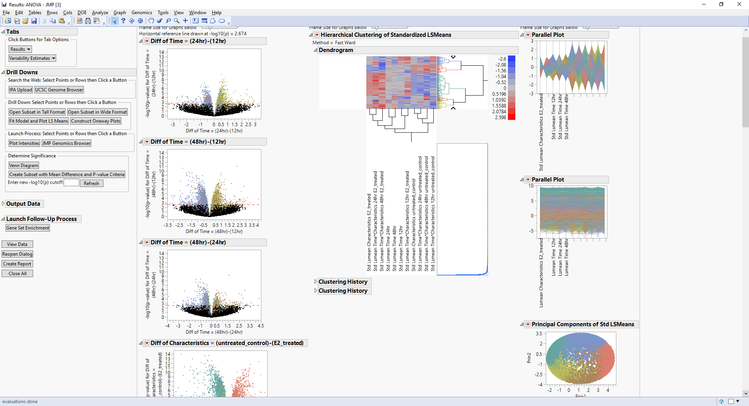Viewport: 749px width, 406px height.
Task: Select the Lasso tool
Action: (x=168, y=21)
